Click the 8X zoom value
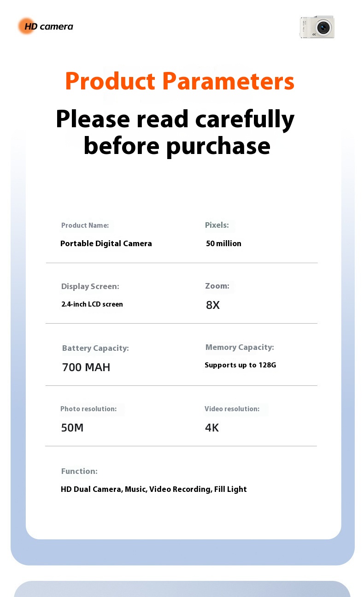This screenshot has width=364, height=597. pos(213,305)
